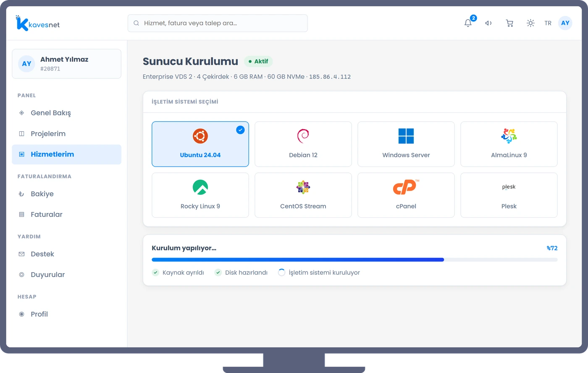Click the Duyurular circle icon
588x373 pixels.
[21, 274]
